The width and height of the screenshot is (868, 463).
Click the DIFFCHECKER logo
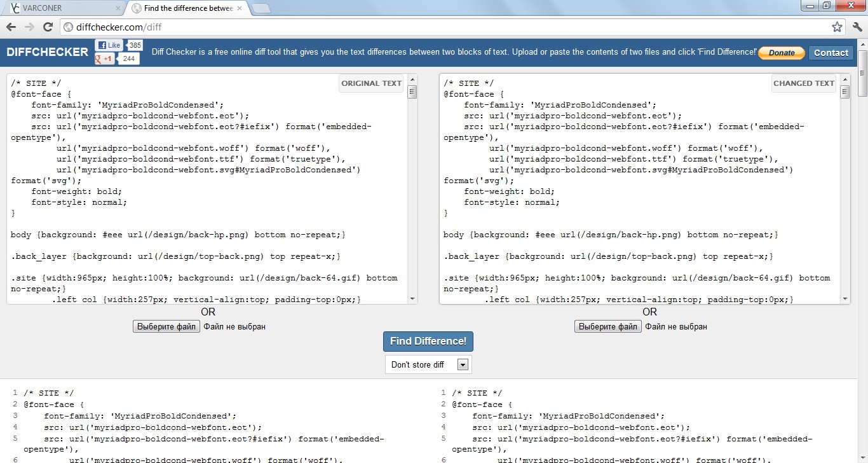tap(48, 52)
